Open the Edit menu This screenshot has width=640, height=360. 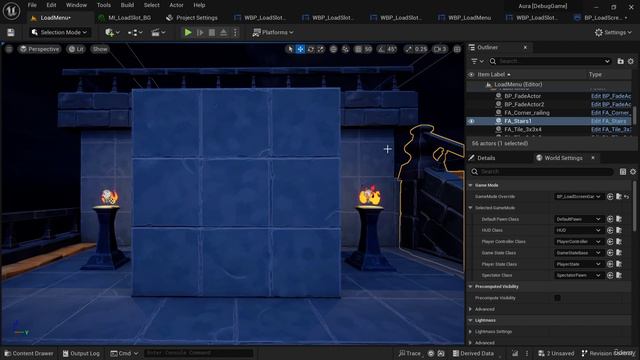tap(51, 5)
